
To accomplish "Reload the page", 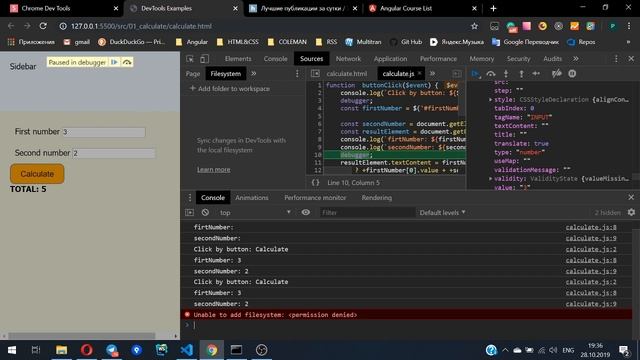I will click(43, 26).
